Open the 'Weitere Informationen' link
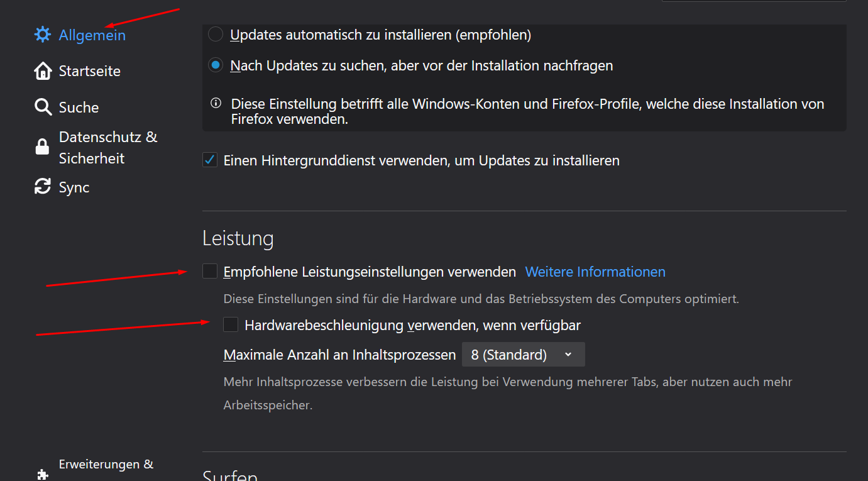 pyautogui.click(x=595, y=272)
